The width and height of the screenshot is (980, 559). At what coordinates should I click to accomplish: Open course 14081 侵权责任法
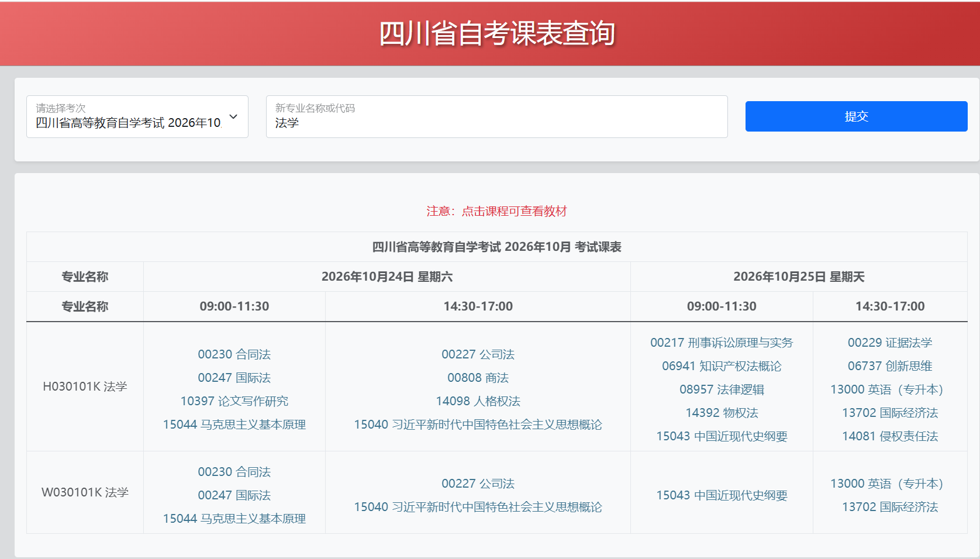click(x=890, y=436)
